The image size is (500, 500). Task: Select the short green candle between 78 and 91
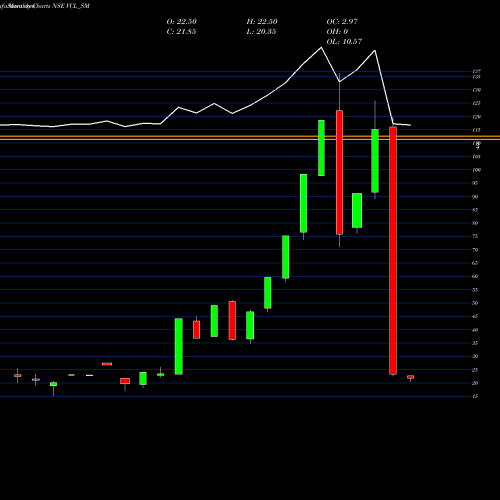(x=357, y=211)
